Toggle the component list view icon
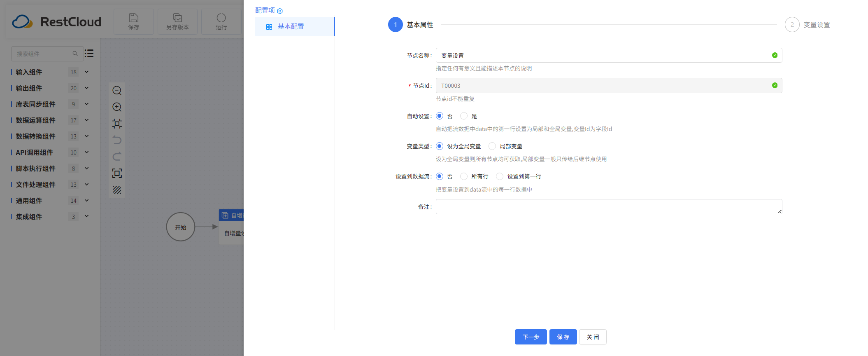Viewport: 868px width, 356px height. pos(89,54)
